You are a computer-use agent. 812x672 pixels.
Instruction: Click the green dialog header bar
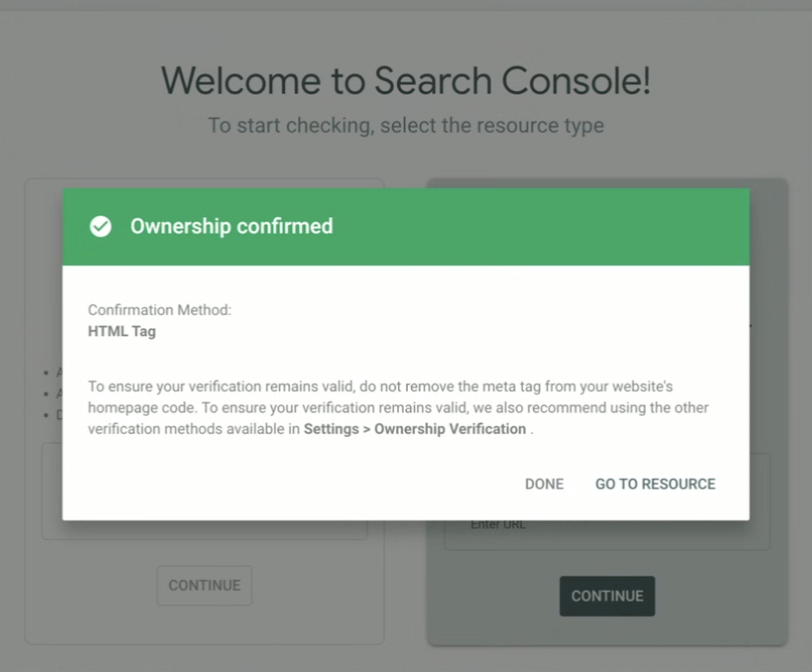pyautogui.click(x=525, y=227)
